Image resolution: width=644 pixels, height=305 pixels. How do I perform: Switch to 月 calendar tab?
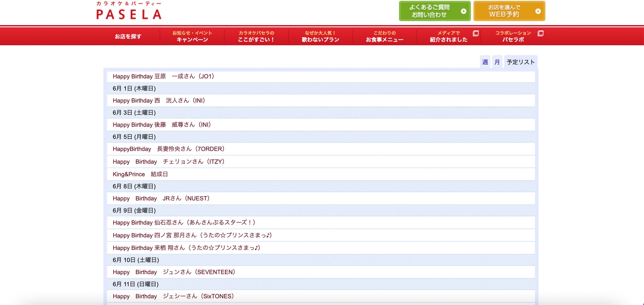pyautogui.click(x=497, y=62)
